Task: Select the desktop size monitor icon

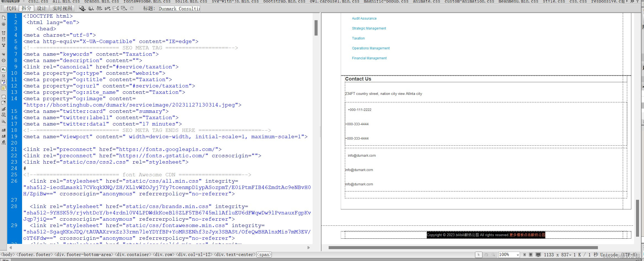Action: pos(538,255)
